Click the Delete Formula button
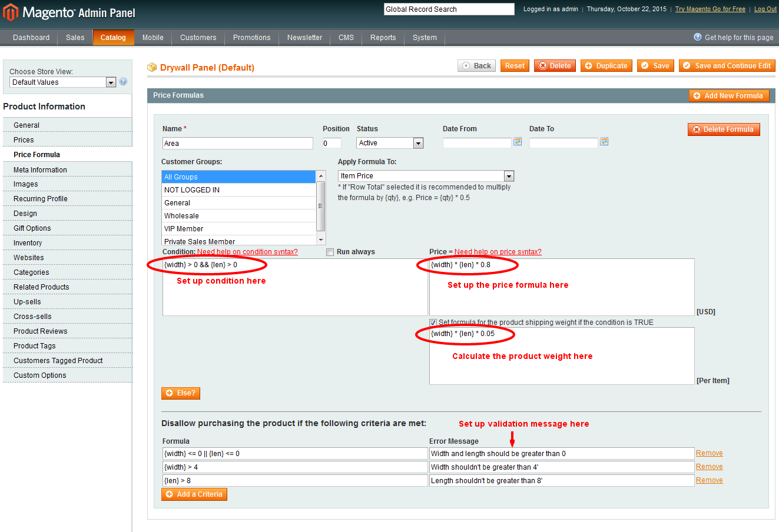This screenshot has width=779, height=532. click(x=724, y=129)
